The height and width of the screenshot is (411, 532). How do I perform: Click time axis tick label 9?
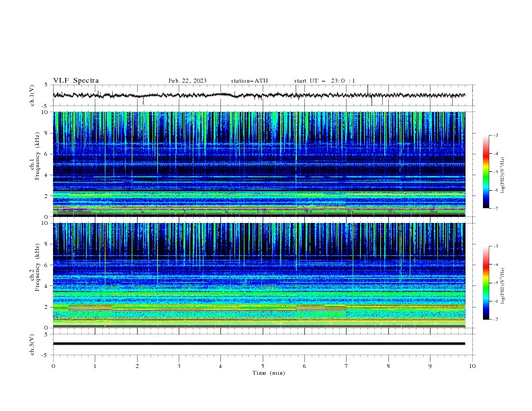click(x=430, y=366)
